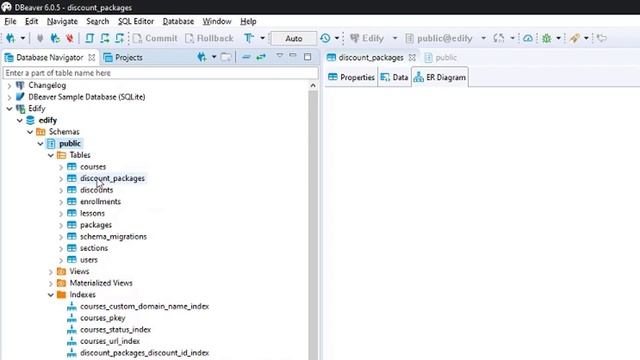640x360 pixels.
Task: Open the Edit menu
Action: [31, 21]
